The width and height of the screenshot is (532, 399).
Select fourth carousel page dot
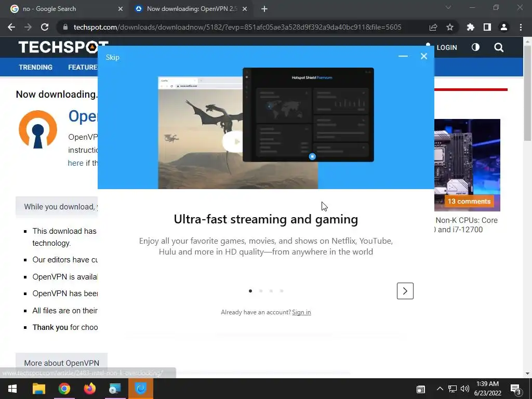pos(282,291)
